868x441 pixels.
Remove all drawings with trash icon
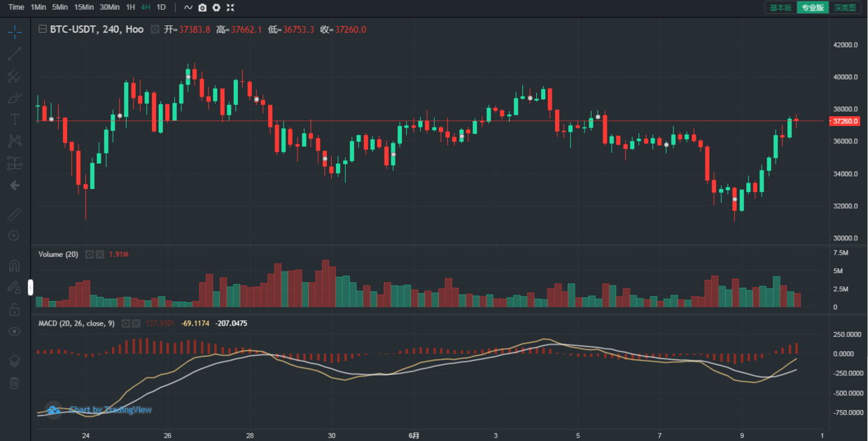(14, 383)
